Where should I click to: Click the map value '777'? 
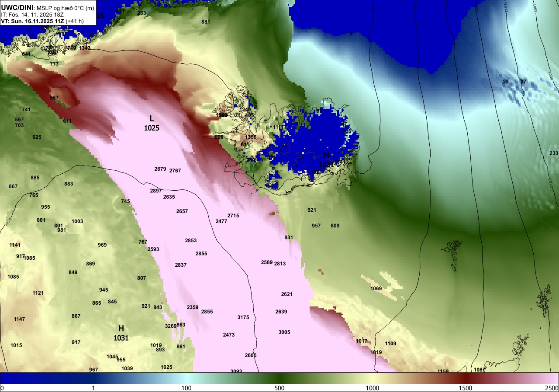[x=54, y=64]
